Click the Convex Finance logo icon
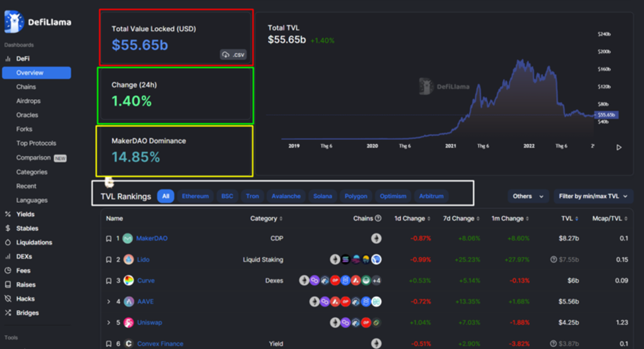 129,343
